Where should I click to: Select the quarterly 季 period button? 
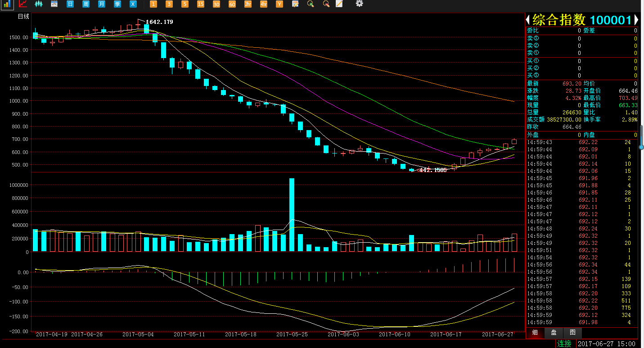tap(117, 4)
